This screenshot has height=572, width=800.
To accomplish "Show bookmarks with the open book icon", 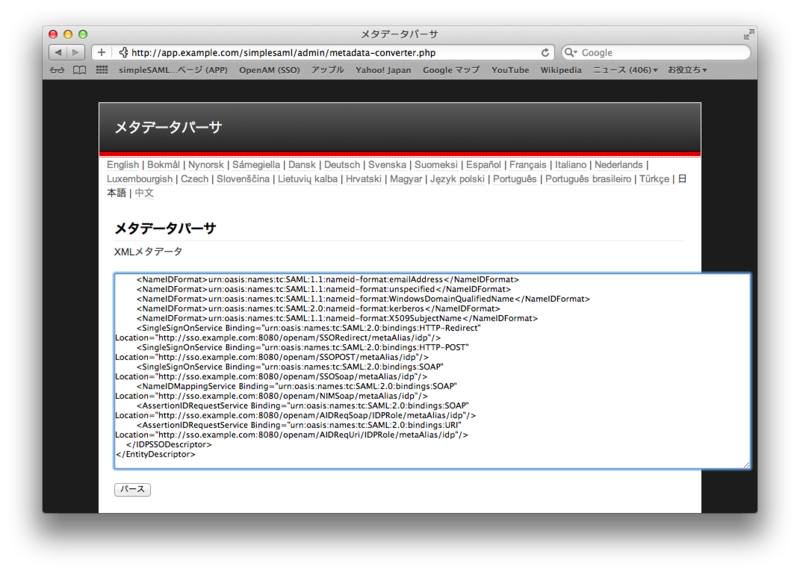I will [x=80, y=70].
